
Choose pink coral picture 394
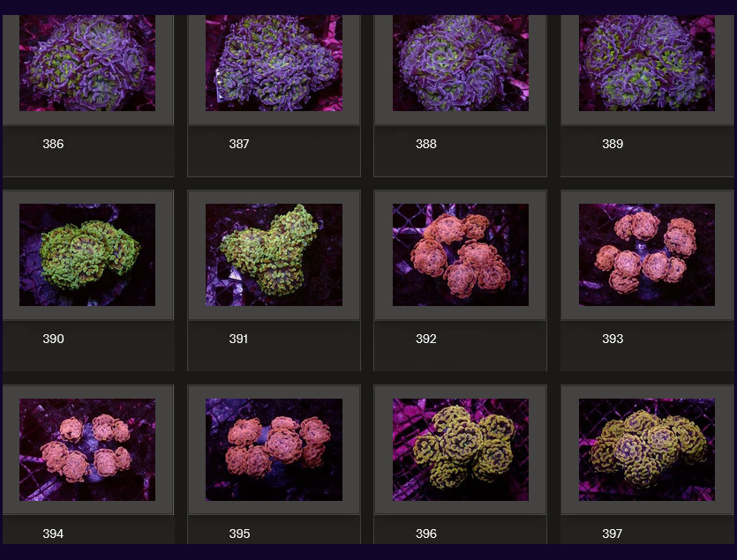tap(87, 450)
